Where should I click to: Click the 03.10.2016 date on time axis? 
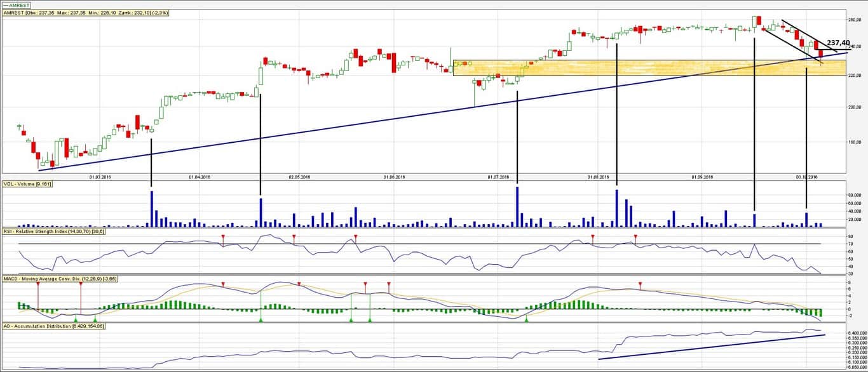806,177
